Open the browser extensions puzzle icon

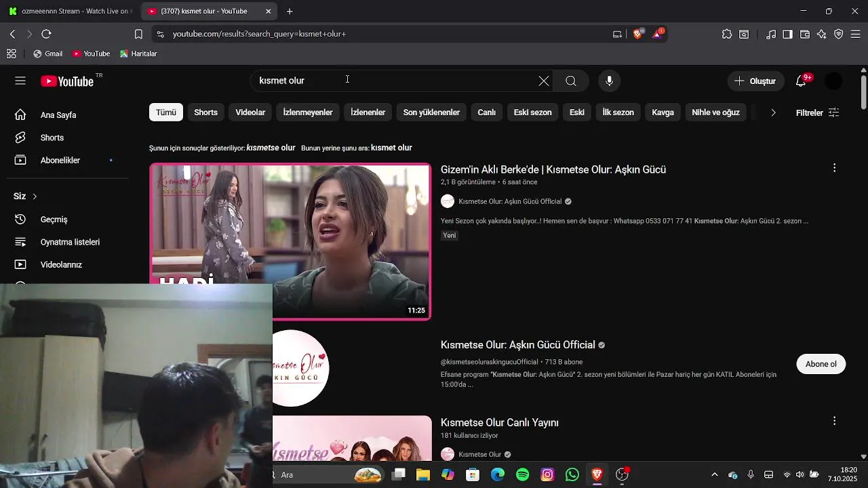[x=727, y=34]
